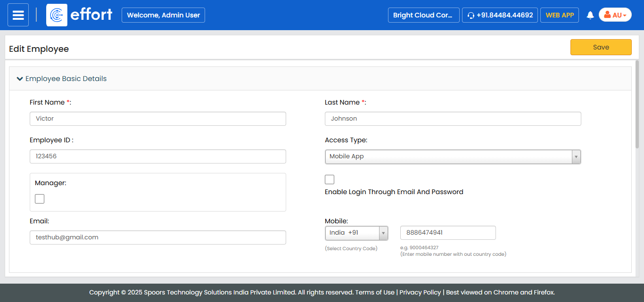
Task: Click the Effort logo icon
Action: point(57,15)
